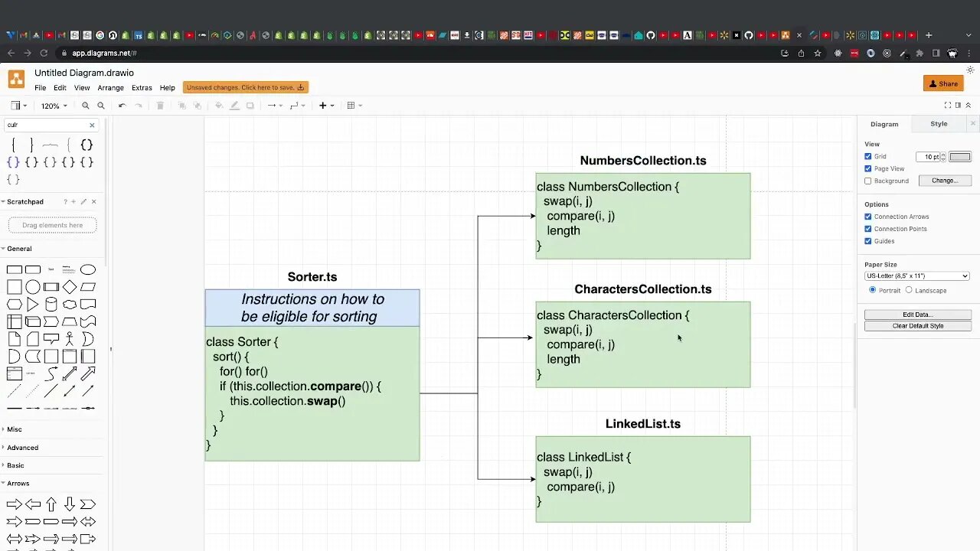Viewport: 980px width, 551px height.
Task: Open Scratchpad help question mark
Action: (x=66, y=202)
